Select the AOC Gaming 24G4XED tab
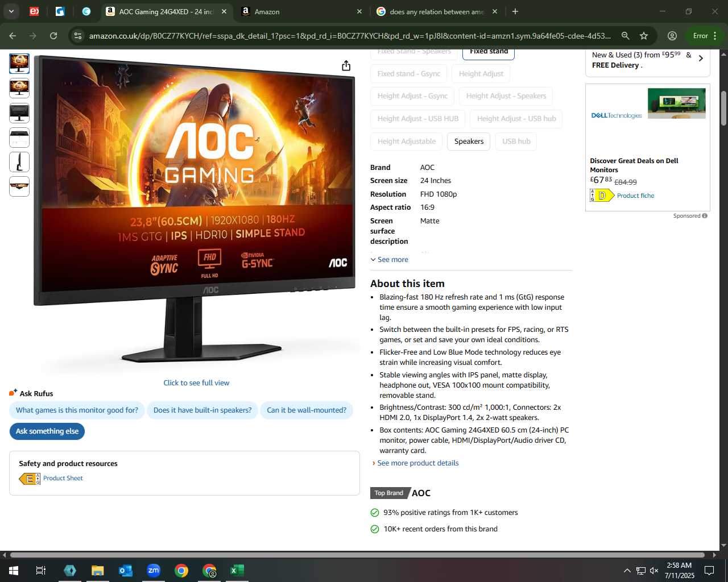728x582 pixels. [x=167, y=11]
